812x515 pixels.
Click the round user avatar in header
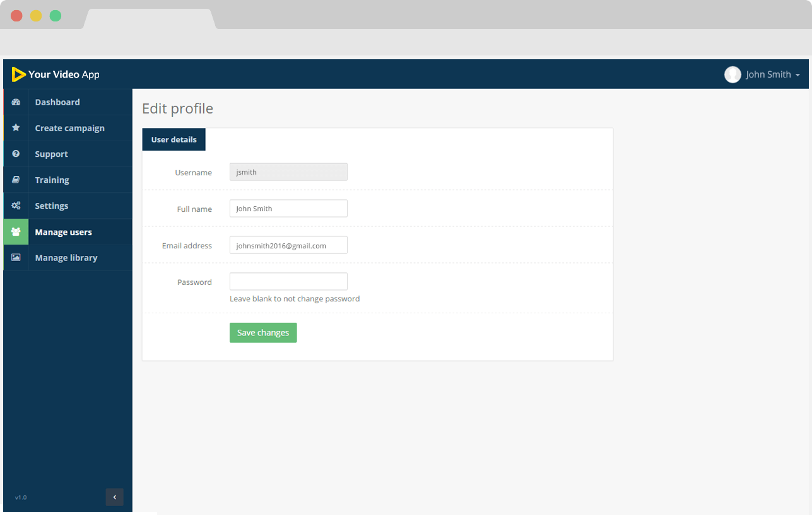733,74
